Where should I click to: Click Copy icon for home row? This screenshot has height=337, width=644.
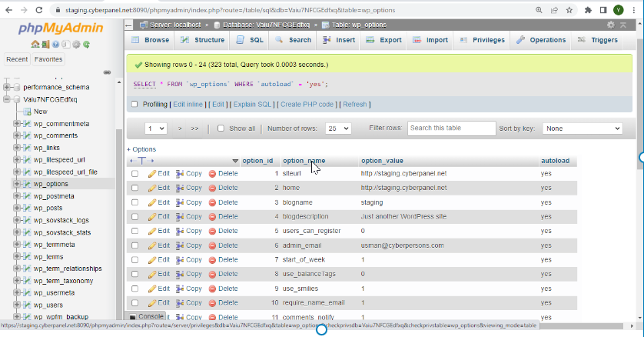tap(181, 188)
